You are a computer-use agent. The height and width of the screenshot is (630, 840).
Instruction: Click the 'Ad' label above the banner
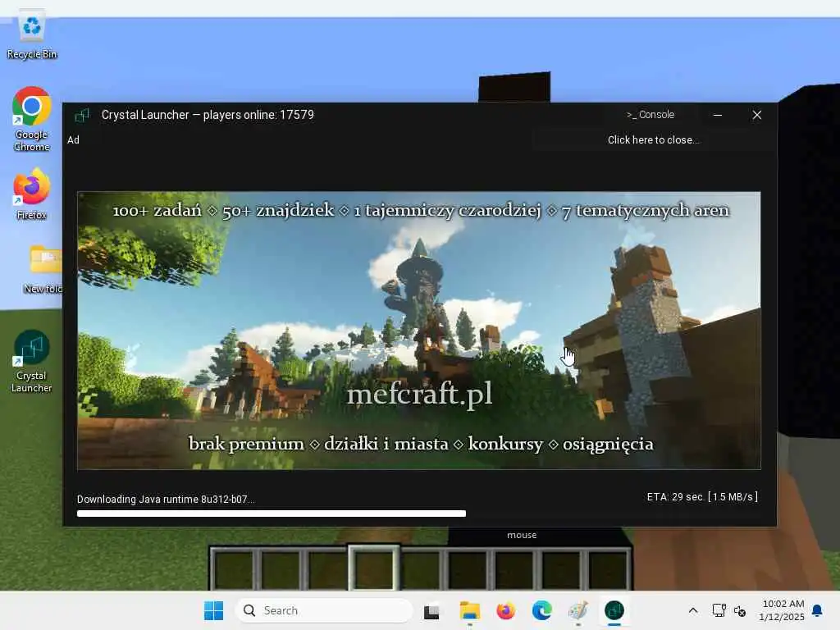click(x=73, y=139)
